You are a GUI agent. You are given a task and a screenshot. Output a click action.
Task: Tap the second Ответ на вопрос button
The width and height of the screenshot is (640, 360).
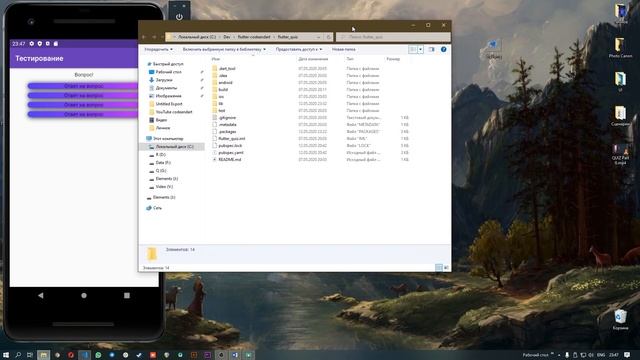pos(83,96)
